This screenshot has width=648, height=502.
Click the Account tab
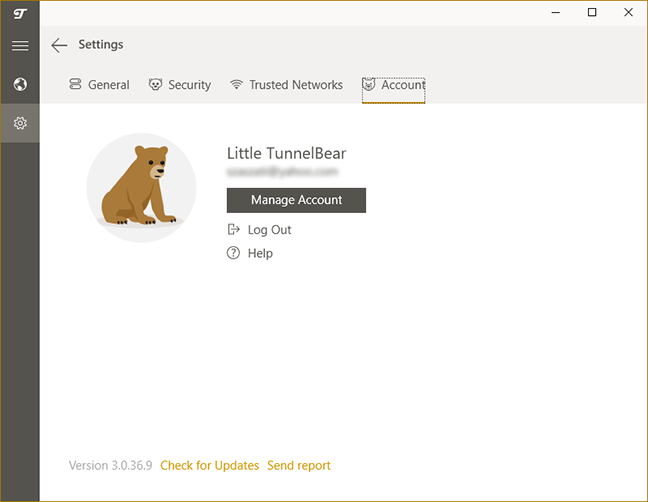point(394,85)
